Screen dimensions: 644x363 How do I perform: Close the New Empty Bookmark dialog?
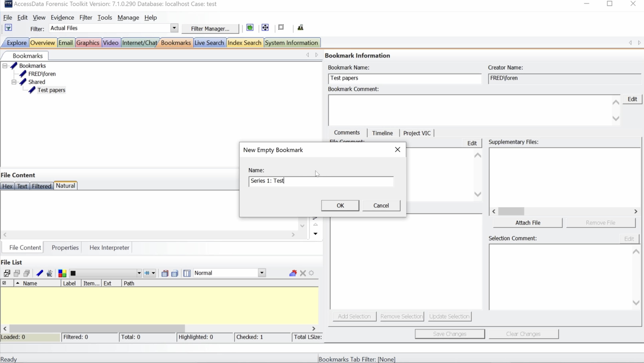click(397, 150)
